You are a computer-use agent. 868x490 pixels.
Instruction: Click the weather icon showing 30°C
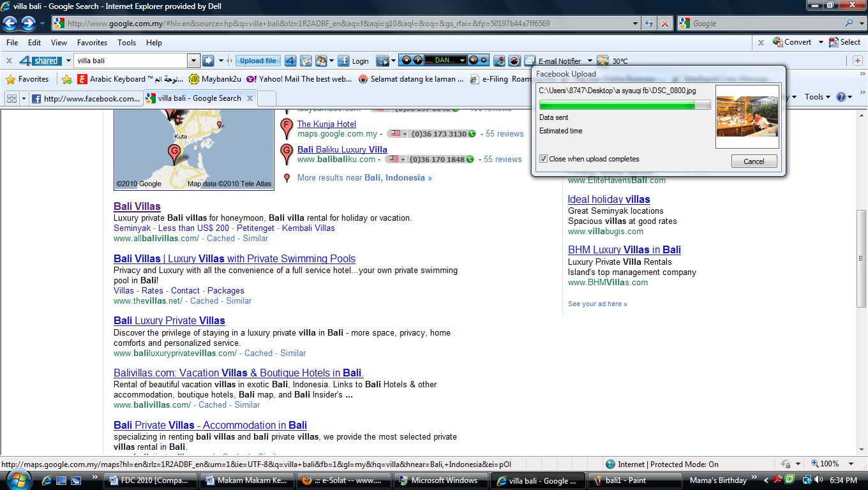click(x=603, y=61)
